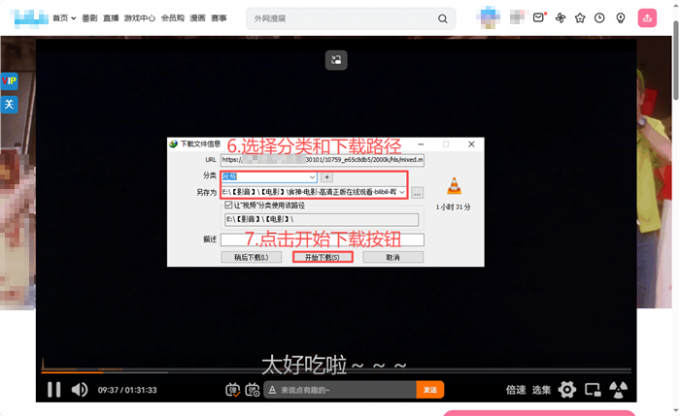The height and width of the screenshot is (416, 680).
Task: Open watch history clock icon
Action: pos(599,18)
